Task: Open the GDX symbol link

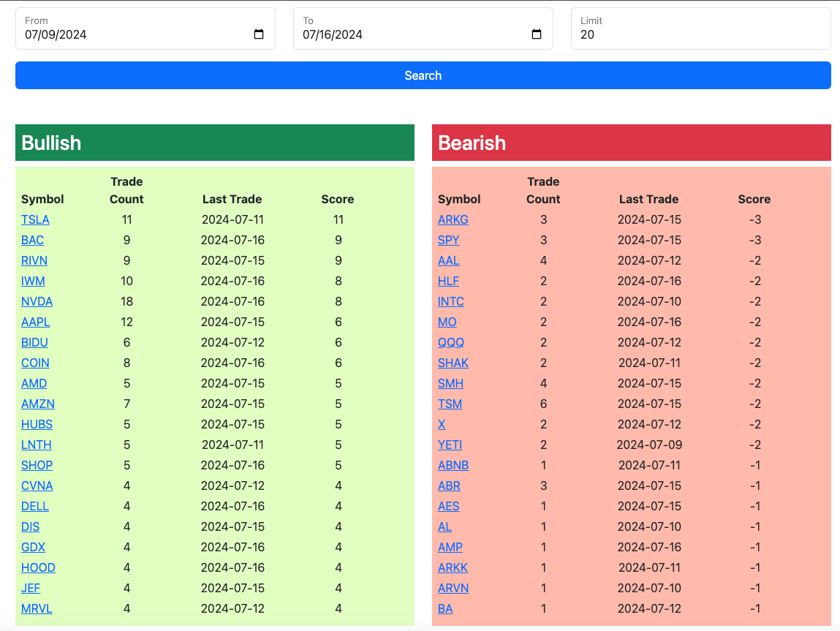Action: (x=33, y=548)
